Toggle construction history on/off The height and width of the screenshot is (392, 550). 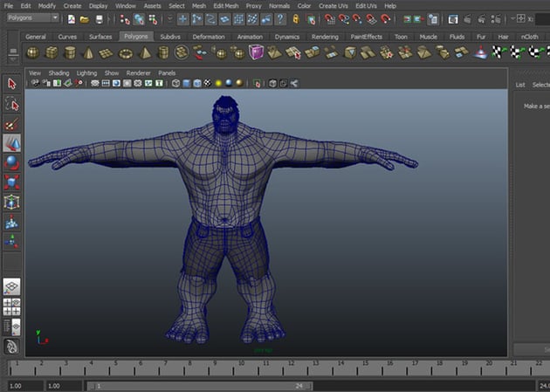coord(433,19)
